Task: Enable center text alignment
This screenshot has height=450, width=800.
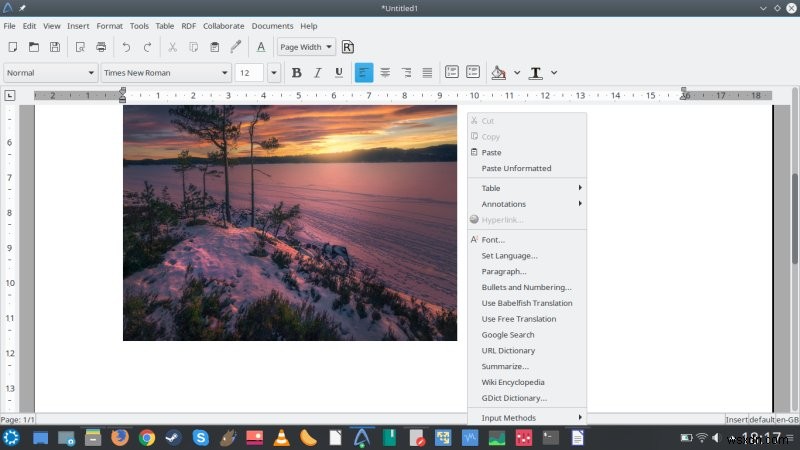Action: pyautogui.click(x=385, y=73)
